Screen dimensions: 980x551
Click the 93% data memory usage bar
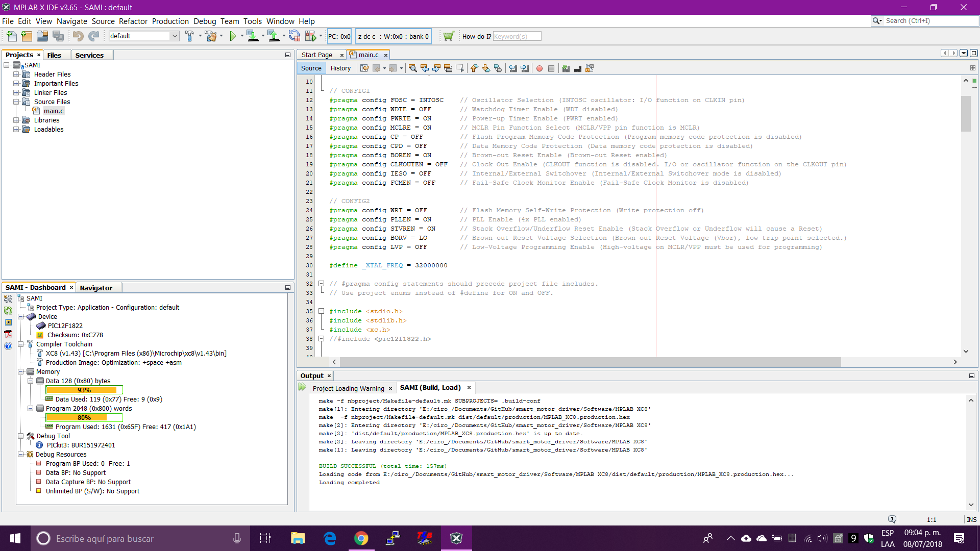pos(84,390)
